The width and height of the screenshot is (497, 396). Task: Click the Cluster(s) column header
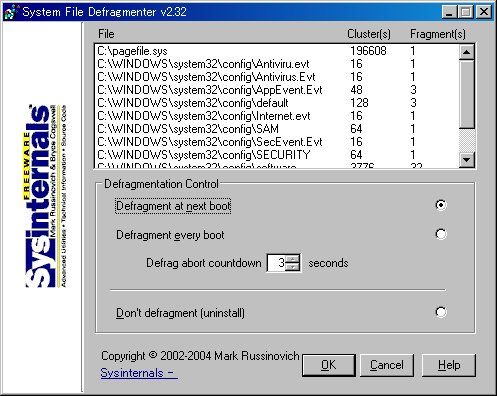click(x=369, y=34)
